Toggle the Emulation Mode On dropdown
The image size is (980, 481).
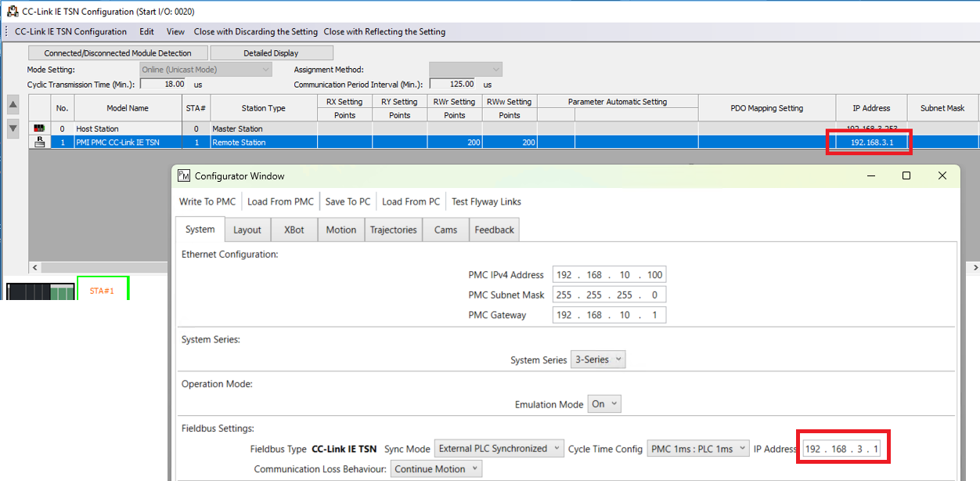[x=604, y=404]
